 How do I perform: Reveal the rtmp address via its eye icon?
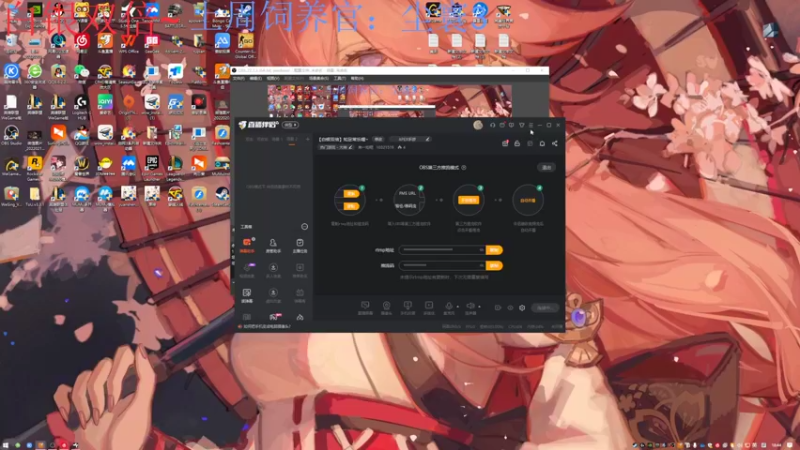click(481, 250)
